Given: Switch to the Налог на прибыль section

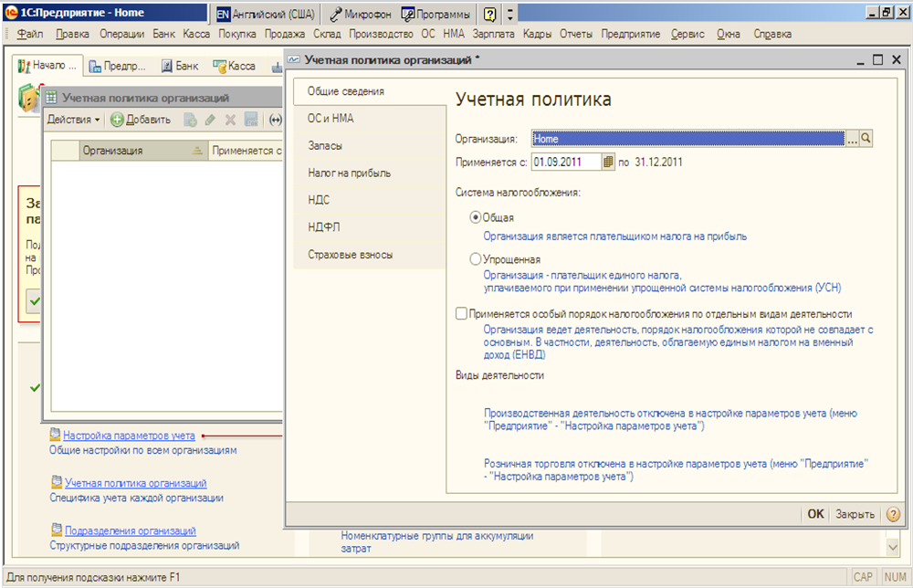Looking at the screenshot, I should (x=370, y=173).
